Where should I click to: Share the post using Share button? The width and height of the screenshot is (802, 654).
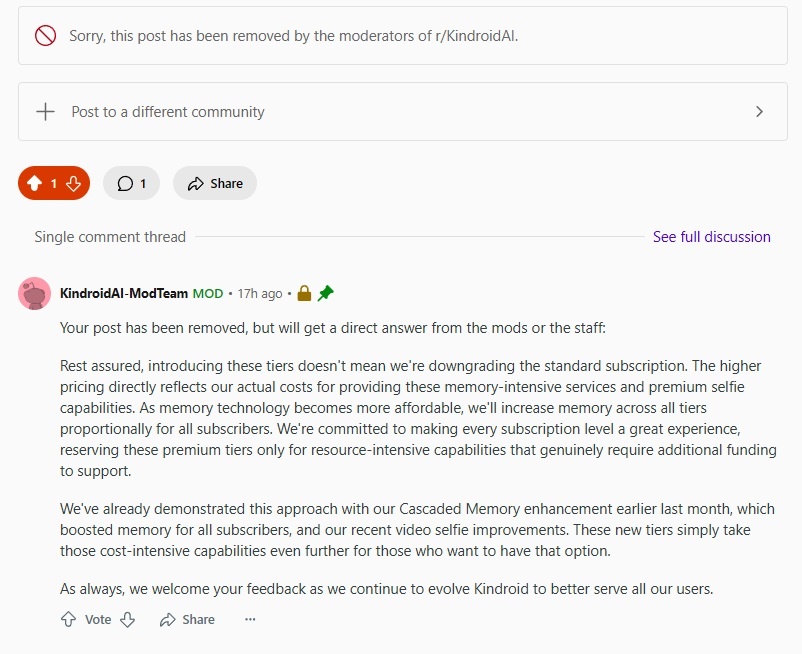tap(215, 183)
